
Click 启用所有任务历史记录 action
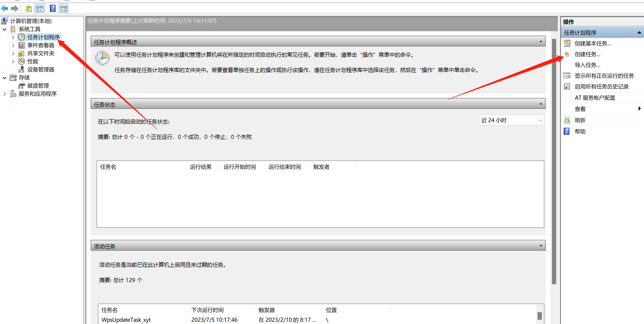pos(601,87)
